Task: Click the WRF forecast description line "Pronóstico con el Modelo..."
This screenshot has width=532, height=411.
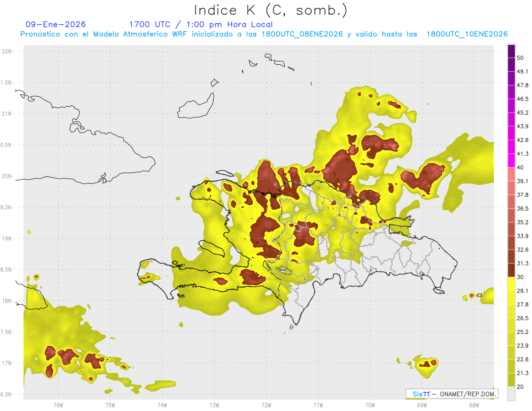Action: click(x=264, y=34)
